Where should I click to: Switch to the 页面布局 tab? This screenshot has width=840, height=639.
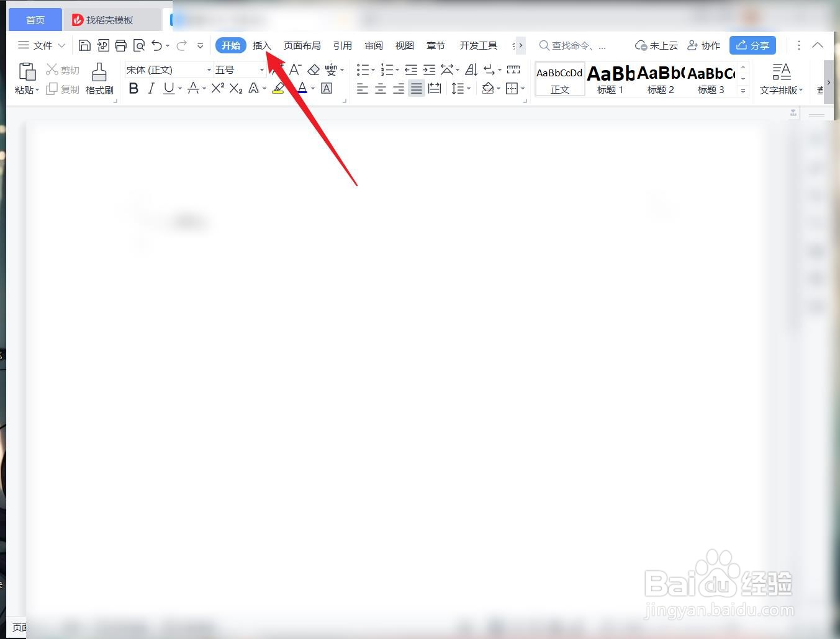pos(302,45)
